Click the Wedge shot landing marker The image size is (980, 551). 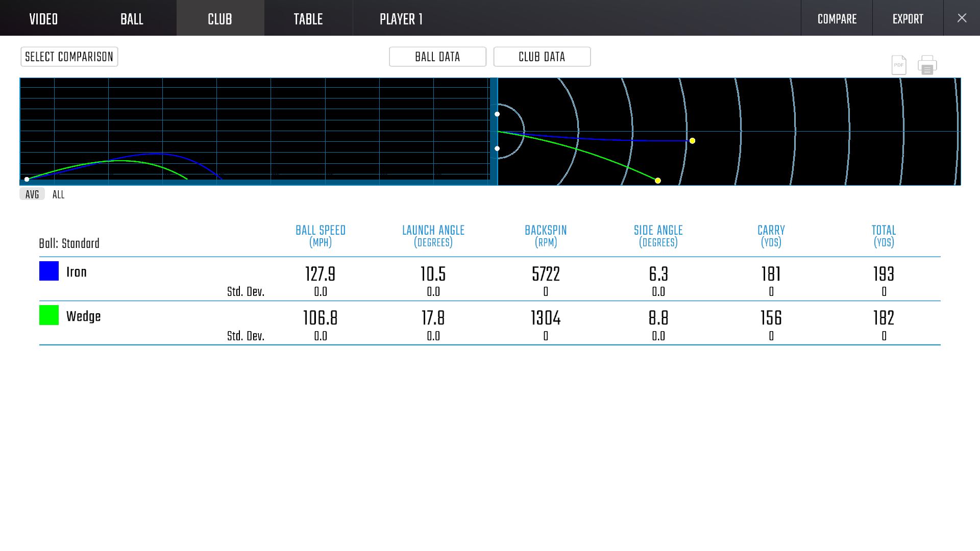[x=658, y=181]
